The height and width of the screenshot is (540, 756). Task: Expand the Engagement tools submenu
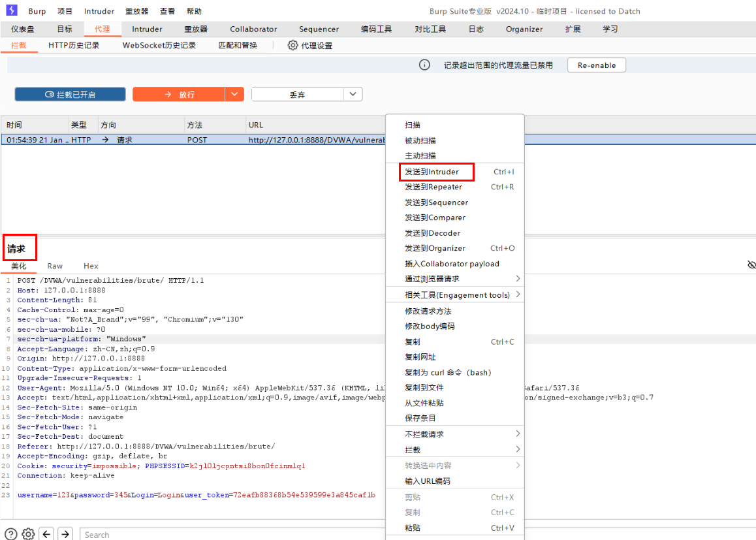(518, 294)
